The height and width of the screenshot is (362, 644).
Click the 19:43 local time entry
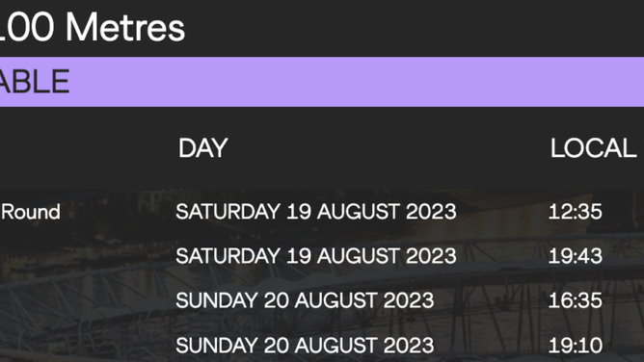(x=575, y=256)
